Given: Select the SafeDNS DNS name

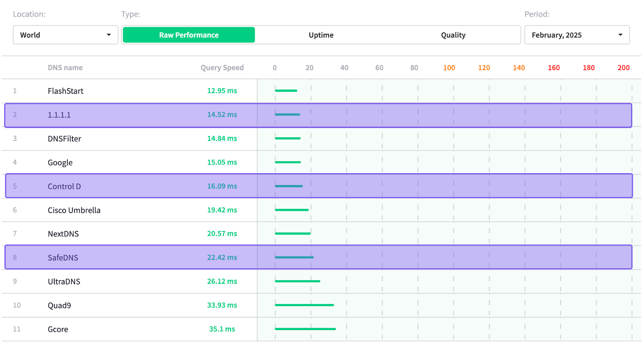Looking at the screenshot, I should pyautogui.click(x=63, y=258).
